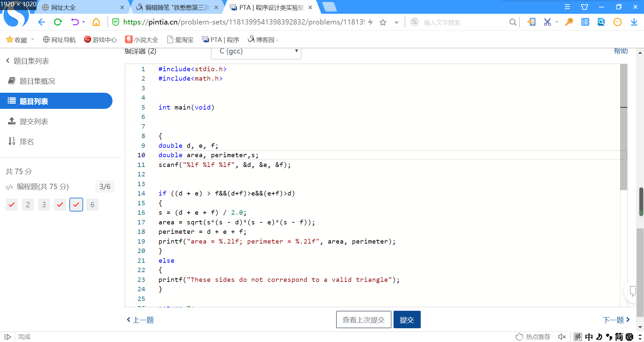The width and height of the screenshot is (644, 342).
Task: Go back with the browser back arrow
Action: click(x=41, y=22)
